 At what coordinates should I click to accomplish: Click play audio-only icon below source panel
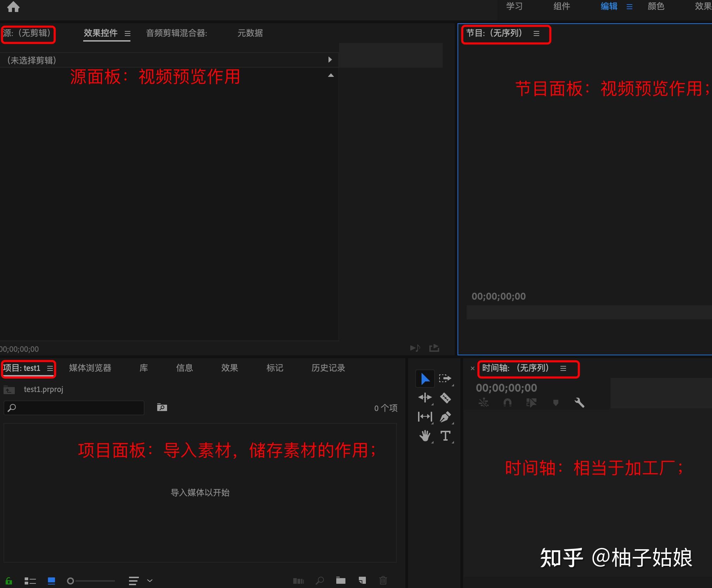[x=415, y=348]
